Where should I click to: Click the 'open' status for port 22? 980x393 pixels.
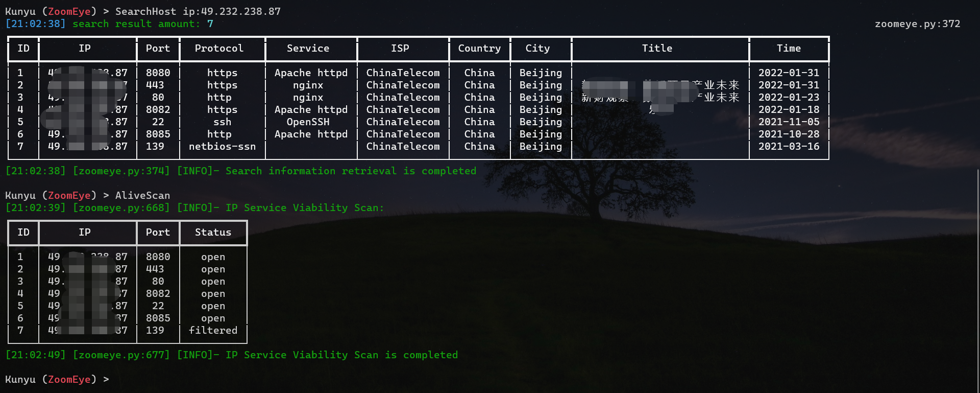(213, 306)
